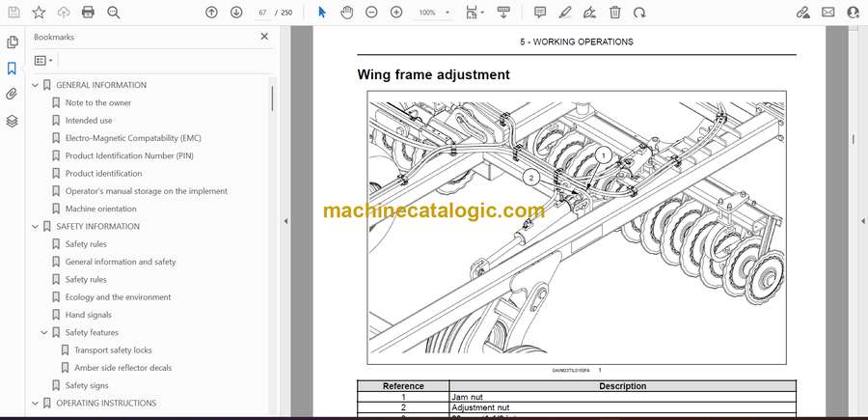868x420 pixels.
Task: Open the Safety features bookmark
Action: click(92, 332)
